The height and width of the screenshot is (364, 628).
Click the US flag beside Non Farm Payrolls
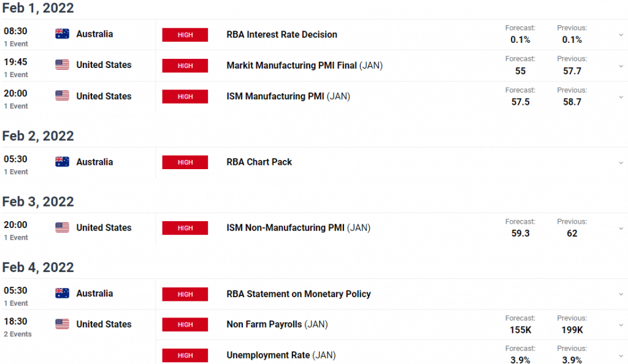click(x=62, y=324)
